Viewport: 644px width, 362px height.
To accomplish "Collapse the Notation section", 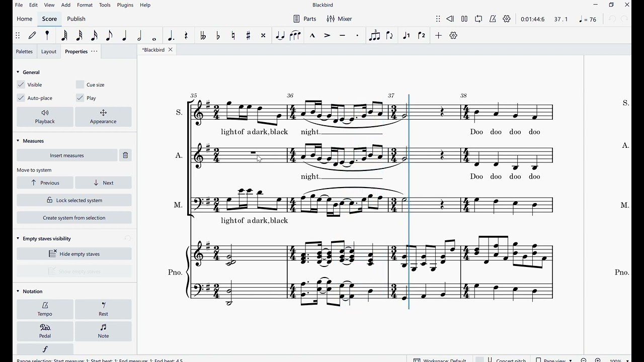I will tap(18, 292).
